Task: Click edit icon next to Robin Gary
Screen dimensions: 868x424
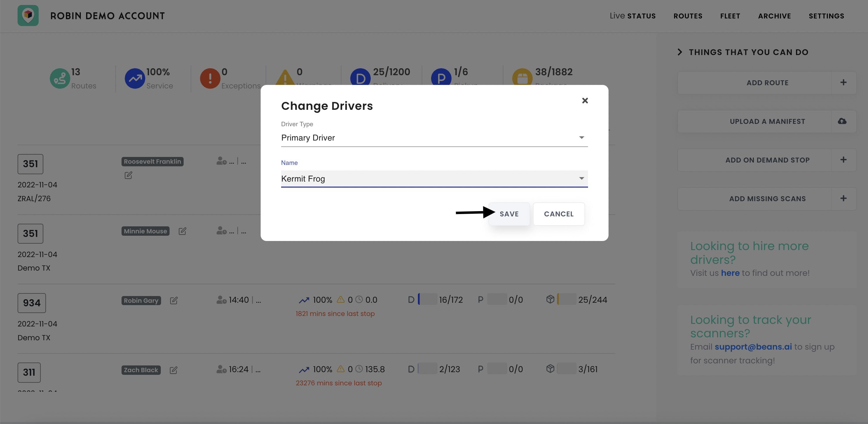Action: 174,301
